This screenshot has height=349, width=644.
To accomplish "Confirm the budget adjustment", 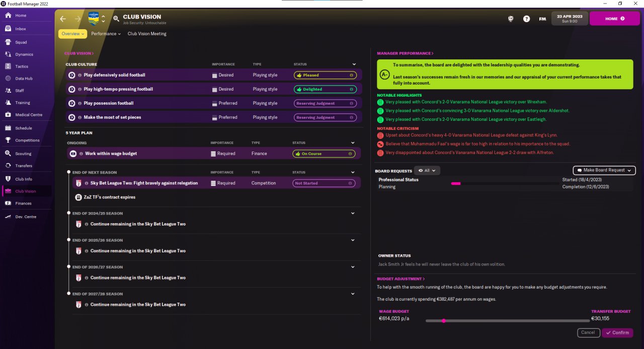I will pos(617,333).
